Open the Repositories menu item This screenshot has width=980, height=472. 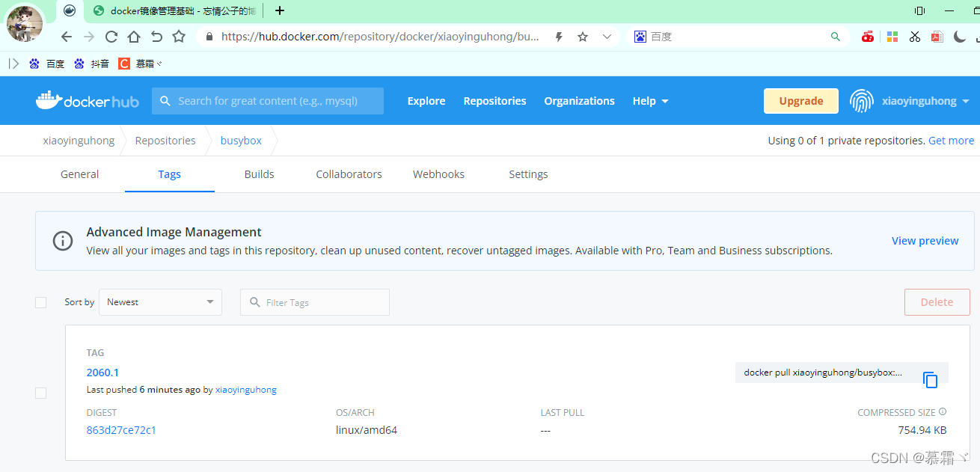coord(494,101)
